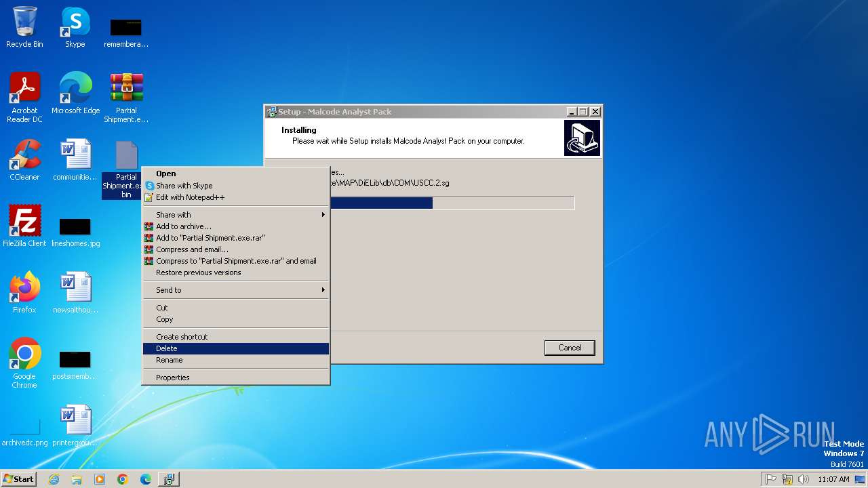Open Action Center flag tray icon

pyautogui.click(x=771, y=479)
